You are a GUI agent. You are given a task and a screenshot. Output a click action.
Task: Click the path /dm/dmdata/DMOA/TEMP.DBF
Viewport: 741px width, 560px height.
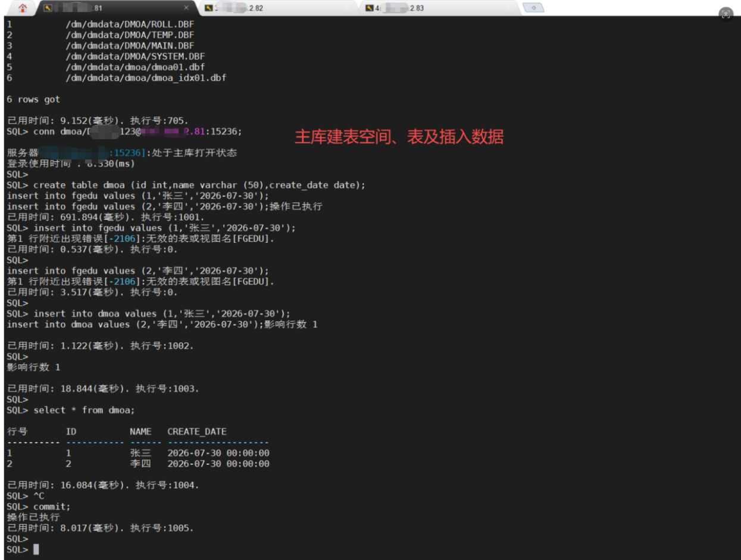(130, 35)
